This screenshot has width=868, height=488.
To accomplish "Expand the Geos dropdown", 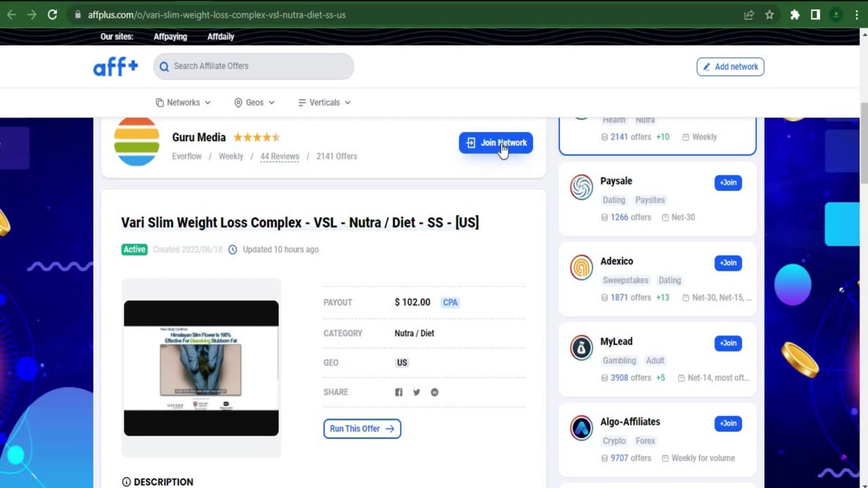I will [x=254, y=102].
